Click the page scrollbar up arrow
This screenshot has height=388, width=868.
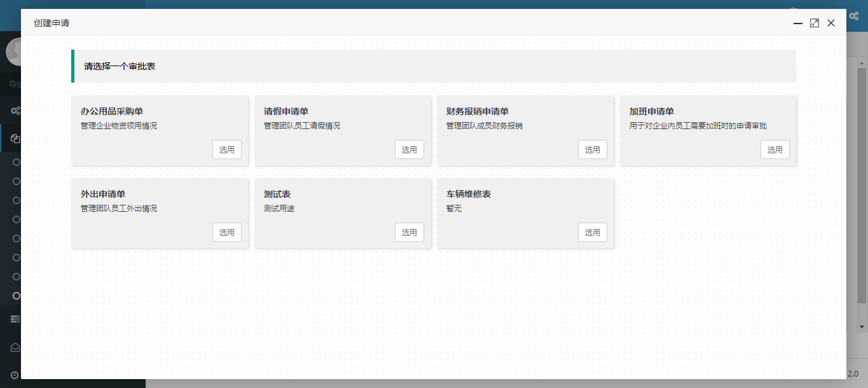[862, 63]
